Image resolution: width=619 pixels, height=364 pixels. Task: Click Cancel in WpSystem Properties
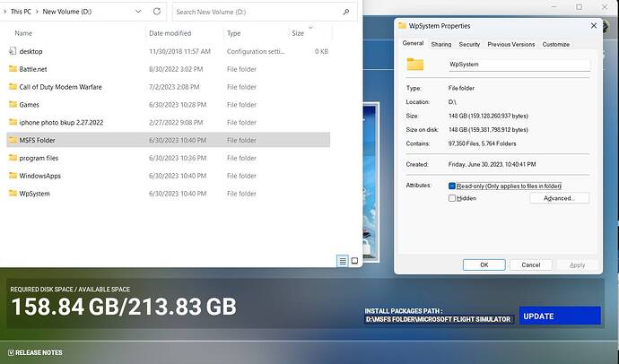(530, 264)
